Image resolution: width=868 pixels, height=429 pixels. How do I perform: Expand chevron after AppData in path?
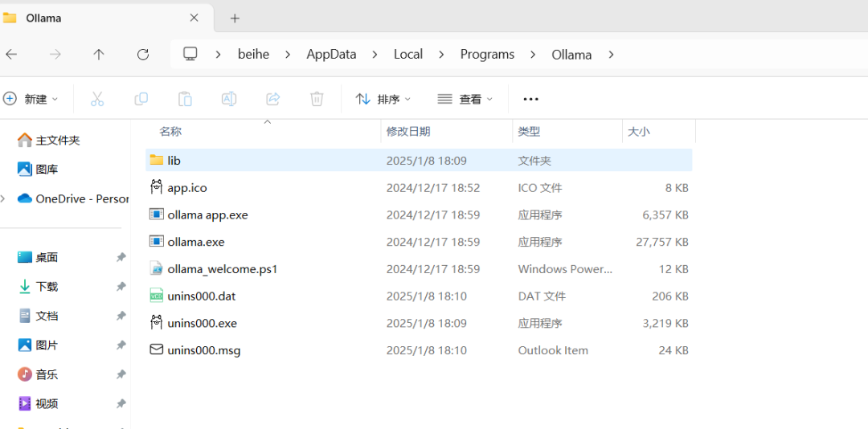[x=375, y=55]
